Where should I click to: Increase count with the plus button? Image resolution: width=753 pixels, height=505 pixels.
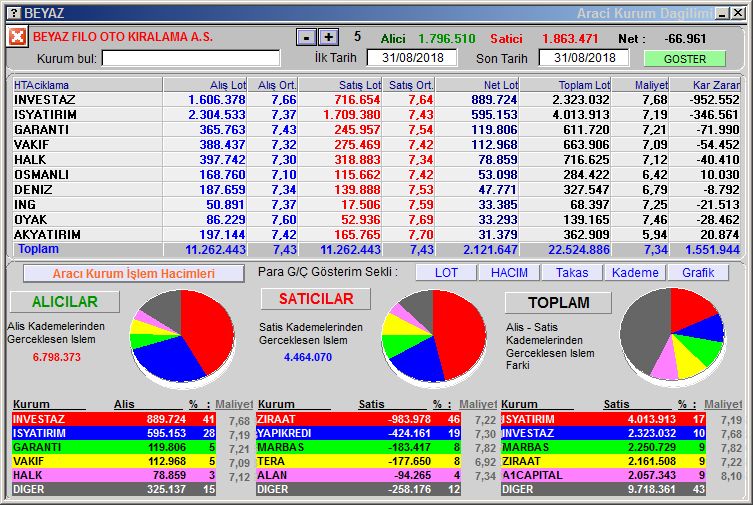point(329,37)
